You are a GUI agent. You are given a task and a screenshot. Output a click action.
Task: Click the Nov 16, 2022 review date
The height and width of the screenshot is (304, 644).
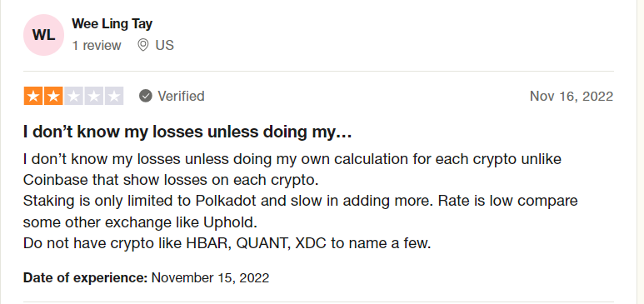572,96
